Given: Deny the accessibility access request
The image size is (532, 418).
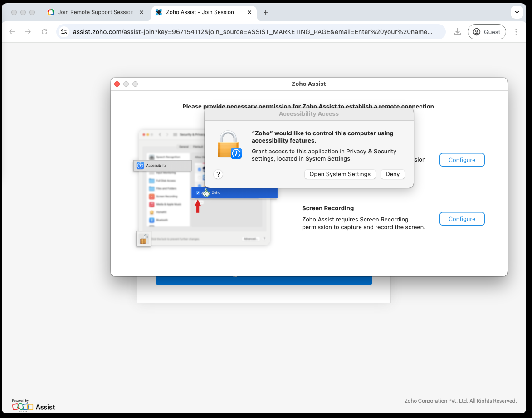Looking at the screenshot, I should [x=392, y=174].
